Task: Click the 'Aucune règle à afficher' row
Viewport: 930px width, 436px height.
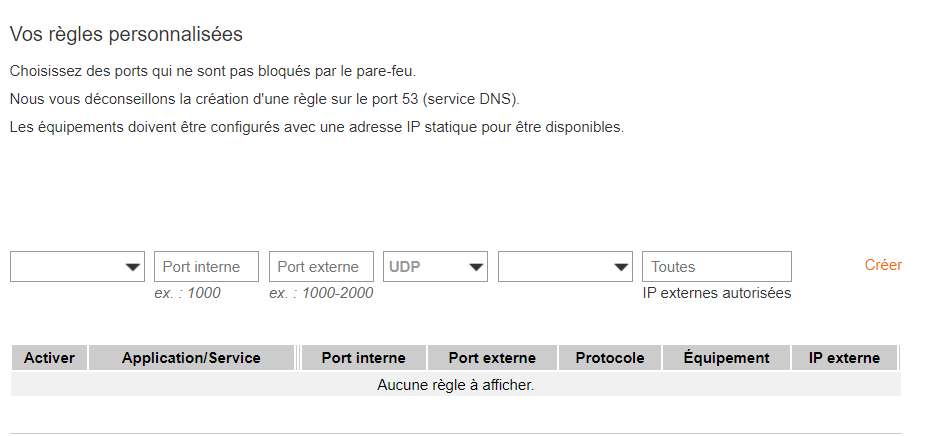Action: pos(455,385)
